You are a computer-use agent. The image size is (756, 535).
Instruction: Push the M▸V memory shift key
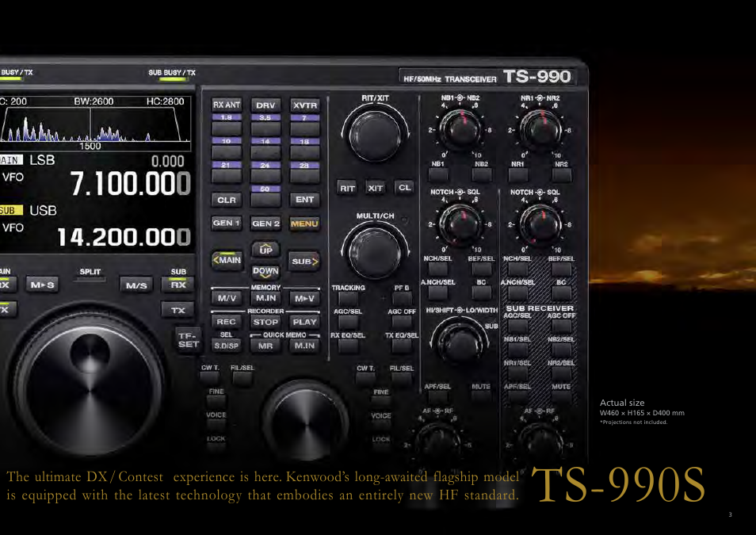[x=305, y=298]
